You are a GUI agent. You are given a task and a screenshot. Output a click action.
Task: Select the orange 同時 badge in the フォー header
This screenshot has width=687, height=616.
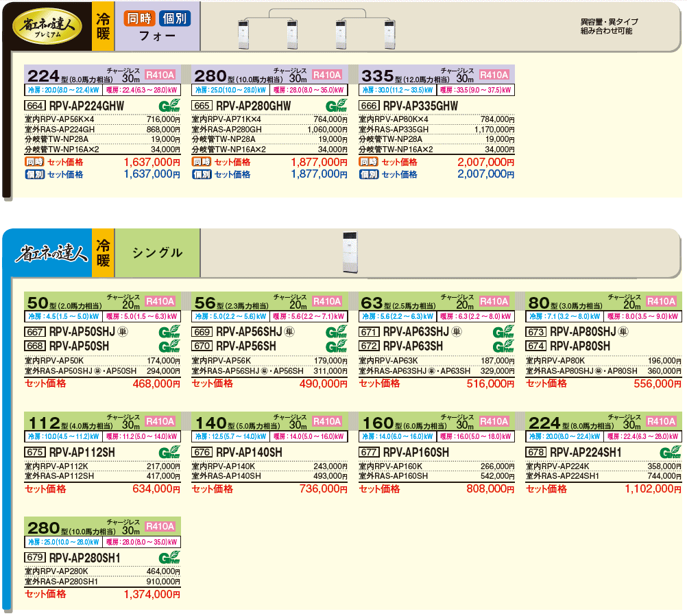click(139, 19)
